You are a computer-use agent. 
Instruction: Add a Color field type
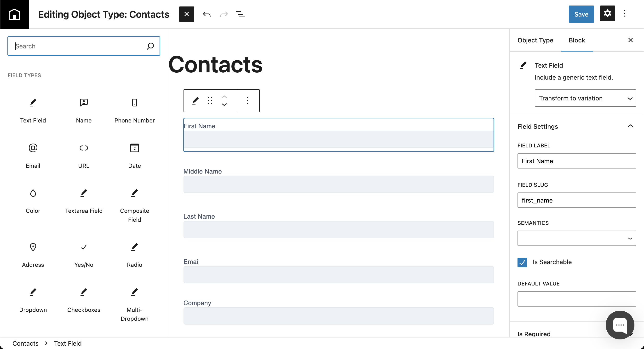(x=33, y=200)
